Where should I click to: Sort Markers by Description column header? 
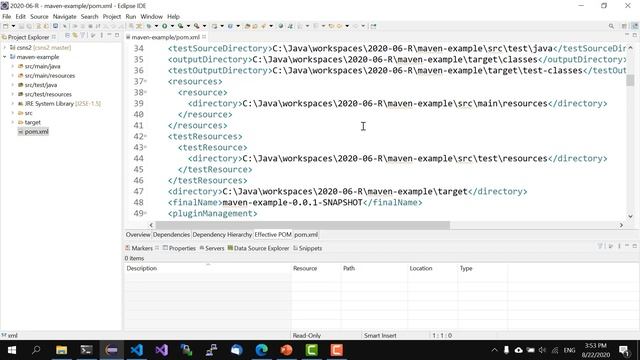coord(207,269)
